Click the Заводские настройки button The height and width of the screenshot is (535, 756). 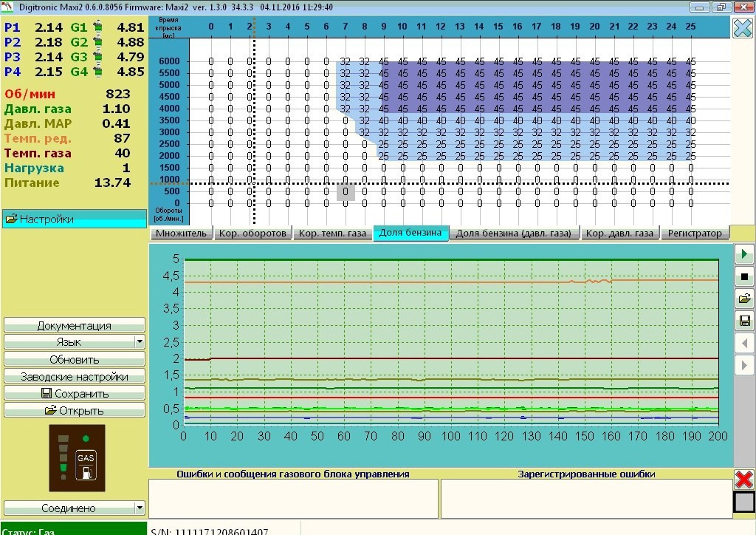[74, 377]
